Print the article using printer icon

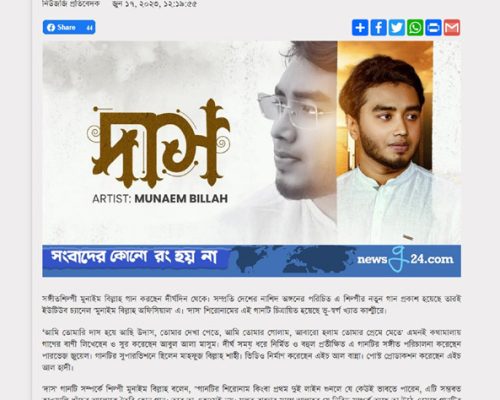433,27
